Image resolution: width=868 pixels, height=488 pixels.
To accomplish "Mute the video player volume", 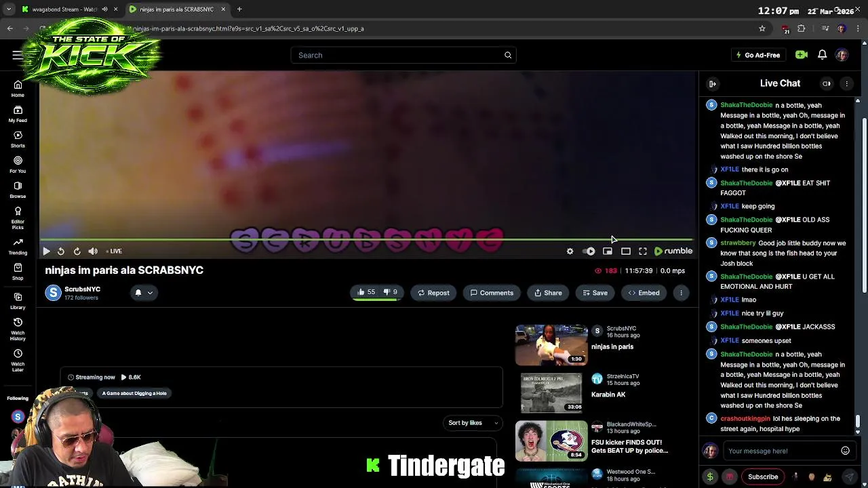I will (x=93, y=251).
